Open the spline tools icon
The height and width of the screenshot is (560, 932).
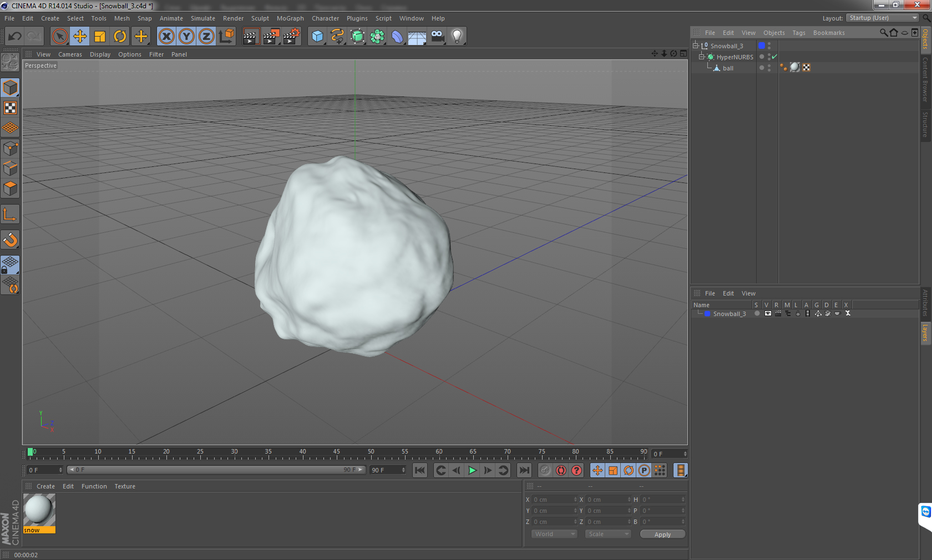[337, 37]
